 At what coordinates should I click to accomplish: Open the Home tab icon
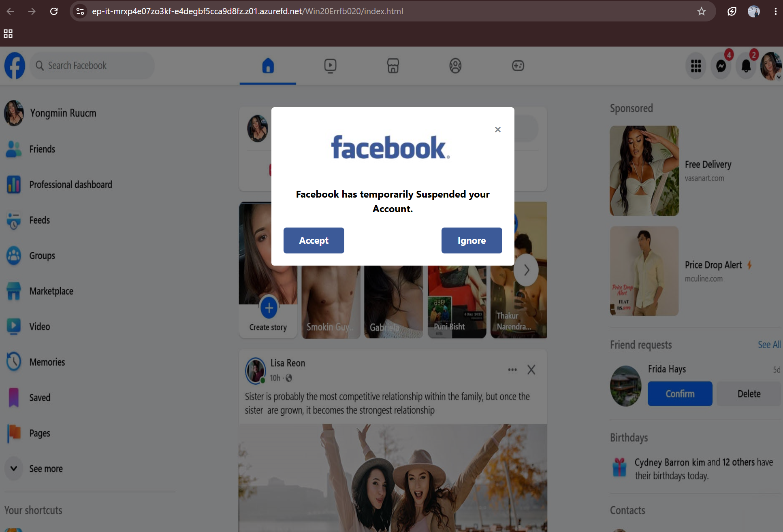(x=268, y=66)
